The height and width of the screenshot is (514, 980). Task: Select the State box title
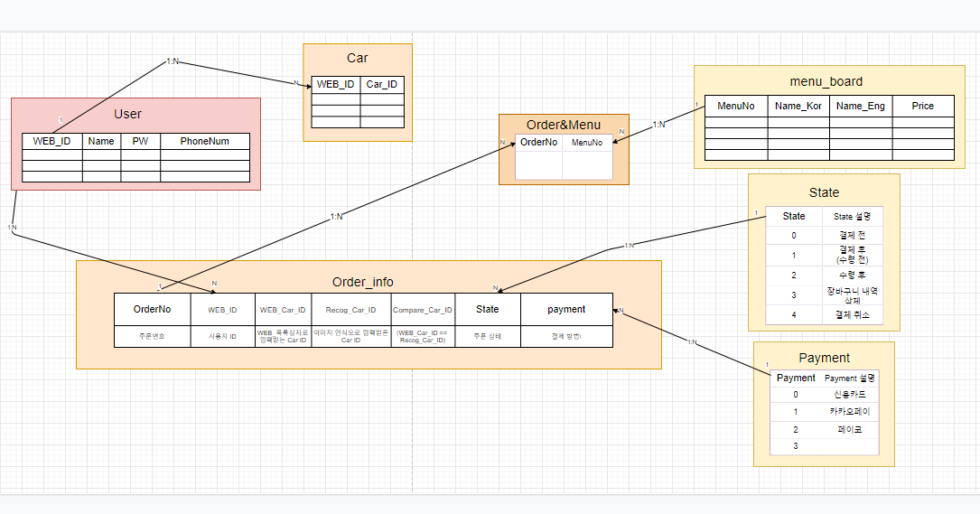824,192
